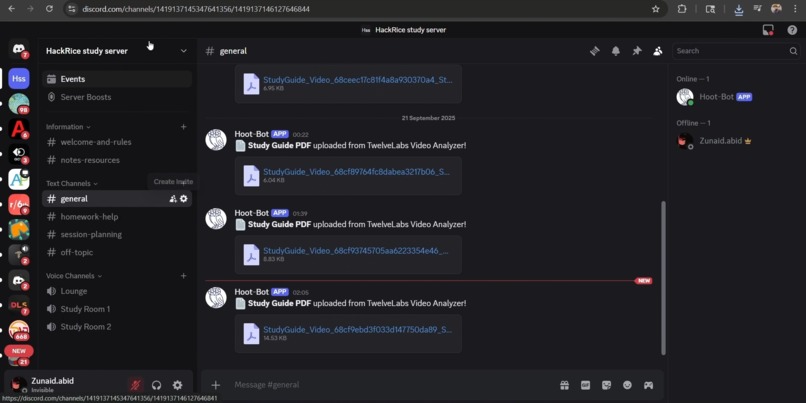
Task: Open Chrome three-dot menu
Action: point(795,9)
